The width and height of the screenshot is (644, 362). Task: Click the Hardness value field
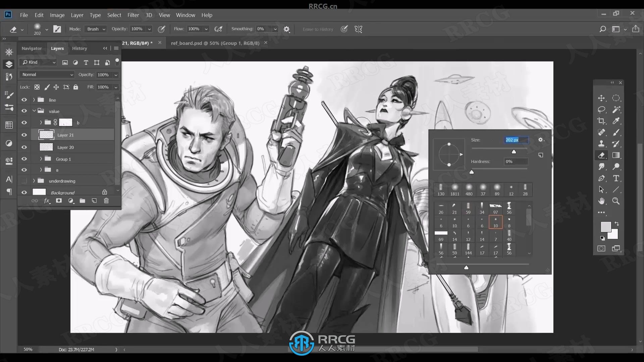point(517,162)
